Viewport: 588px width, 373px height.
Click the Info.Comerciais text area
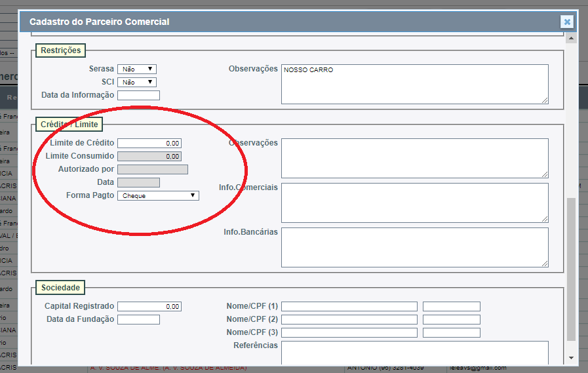point(414,203)
